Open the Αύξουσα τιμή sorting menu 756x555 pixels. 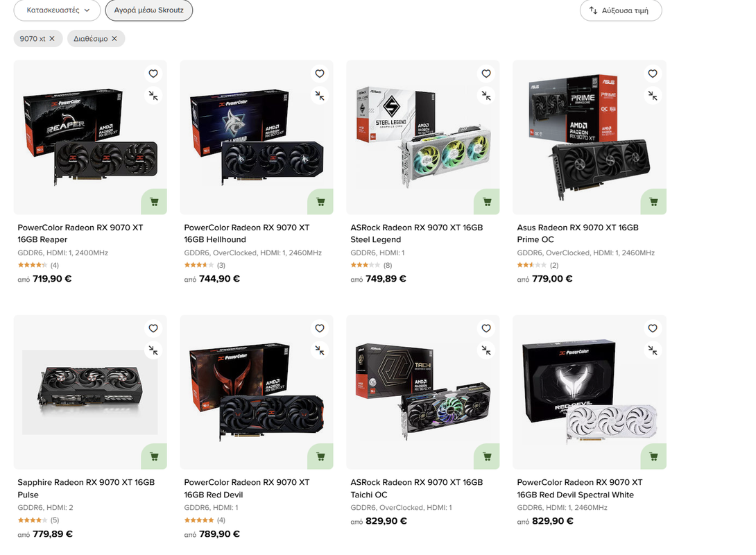[621, 10]
